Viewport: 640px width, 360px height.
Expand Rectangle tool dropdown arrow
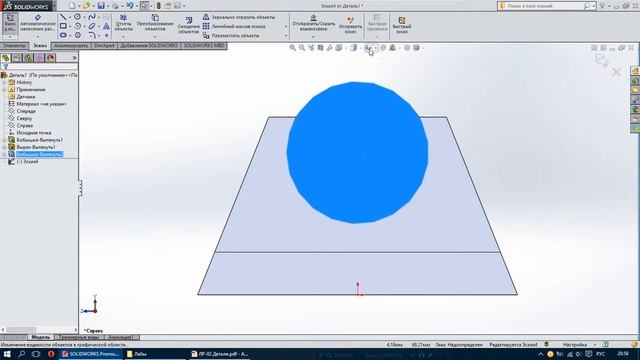click(x=70, y=27)
